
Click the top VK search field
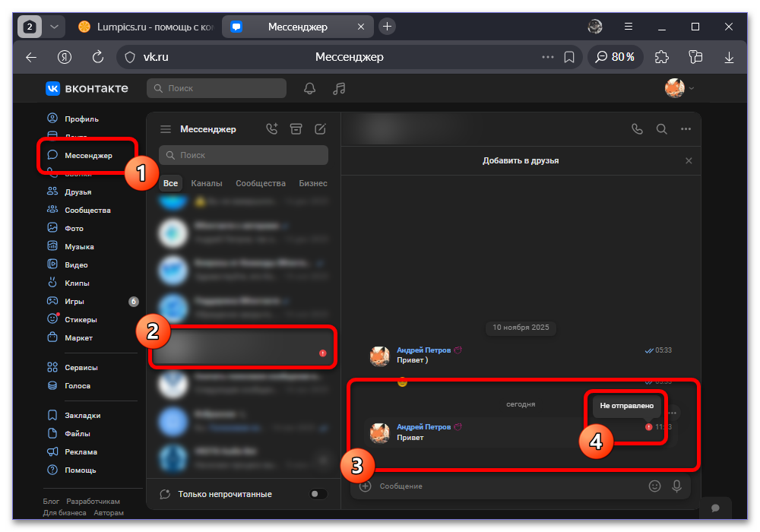click(216, 88)
